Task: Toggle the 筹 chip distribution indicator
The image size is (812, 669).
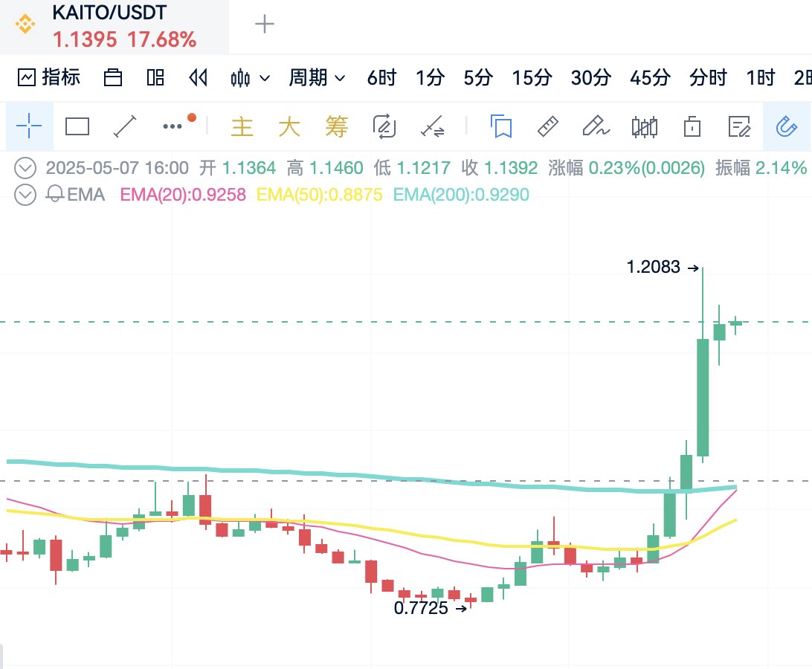Action: click(x=337, y=127)
